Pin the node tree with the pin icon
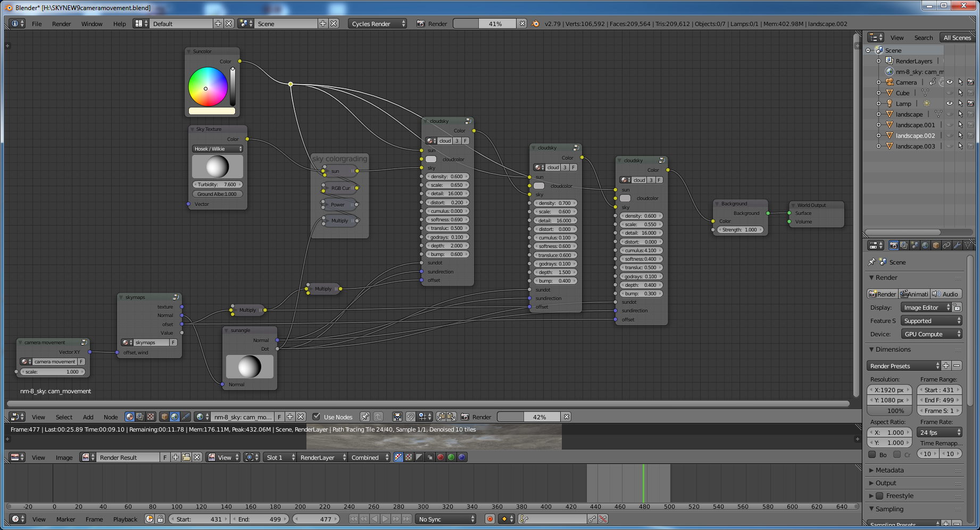 tap(364, 417)
